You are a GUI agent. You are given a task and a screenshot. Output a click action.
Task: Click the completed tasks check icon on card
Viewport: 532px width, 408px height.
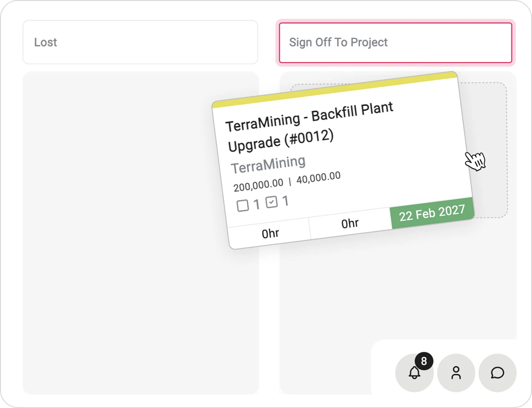(x=271, y=203)
